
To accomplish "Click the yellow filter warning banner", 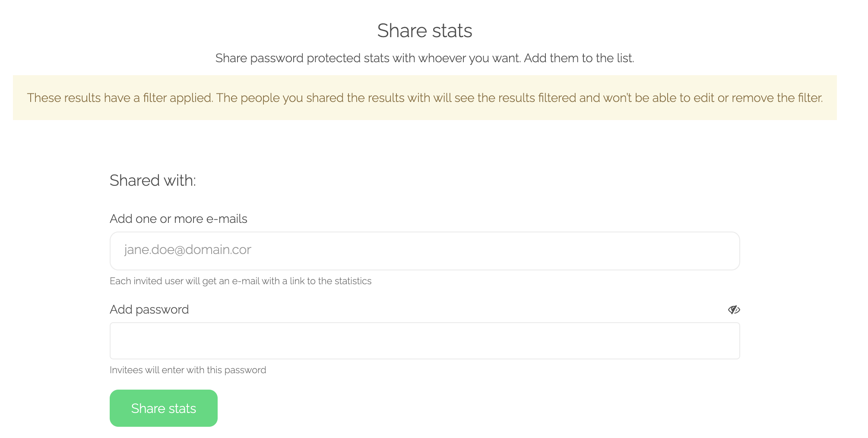I will pyautogui.click(x=425, y=98).
